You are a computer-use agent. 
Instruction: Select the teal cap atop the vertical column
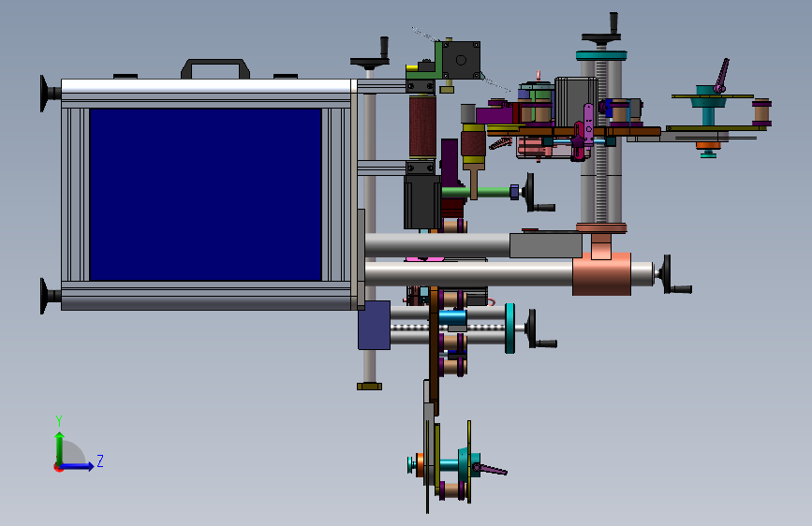[x=601, y=55]
